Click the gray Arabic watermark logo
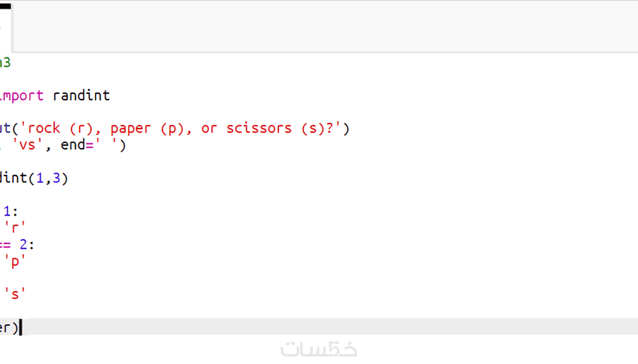638x364 pixels. 319,349
